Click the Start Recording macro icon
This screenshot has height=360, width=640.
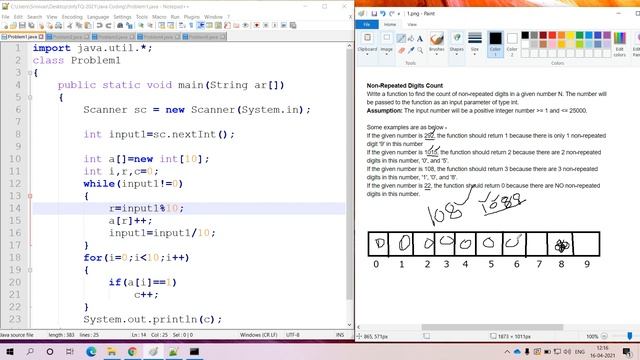[x=256, y=25]
